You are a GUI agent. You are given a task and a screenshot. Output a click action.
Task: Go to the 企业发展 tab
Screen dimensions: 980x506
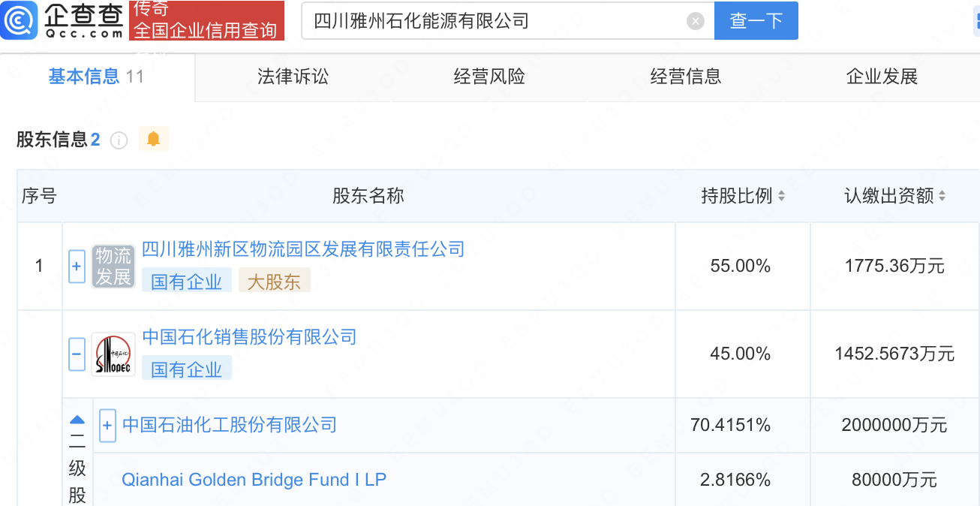point(882,77)
